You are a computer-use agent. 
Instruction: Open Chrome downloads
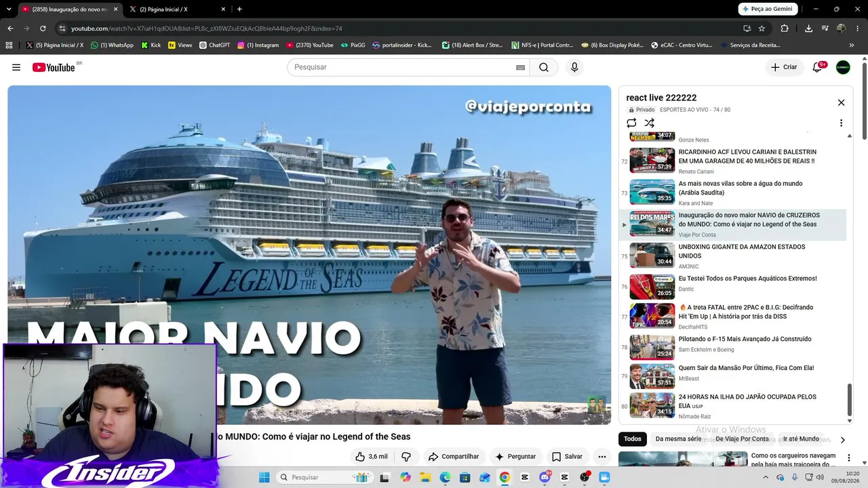pos(808,28)
